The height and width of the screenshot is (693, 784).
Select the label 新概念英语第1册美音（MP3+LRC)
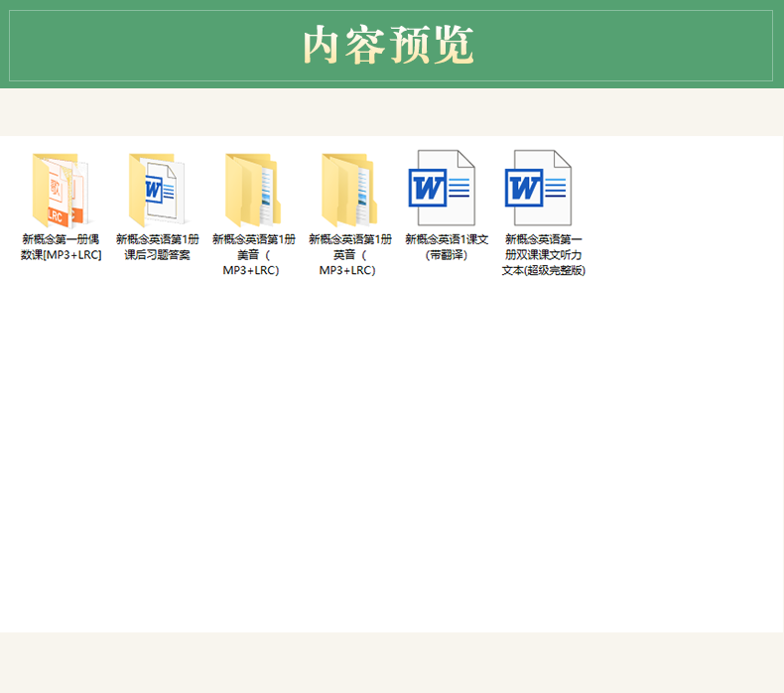click(253, 255)
